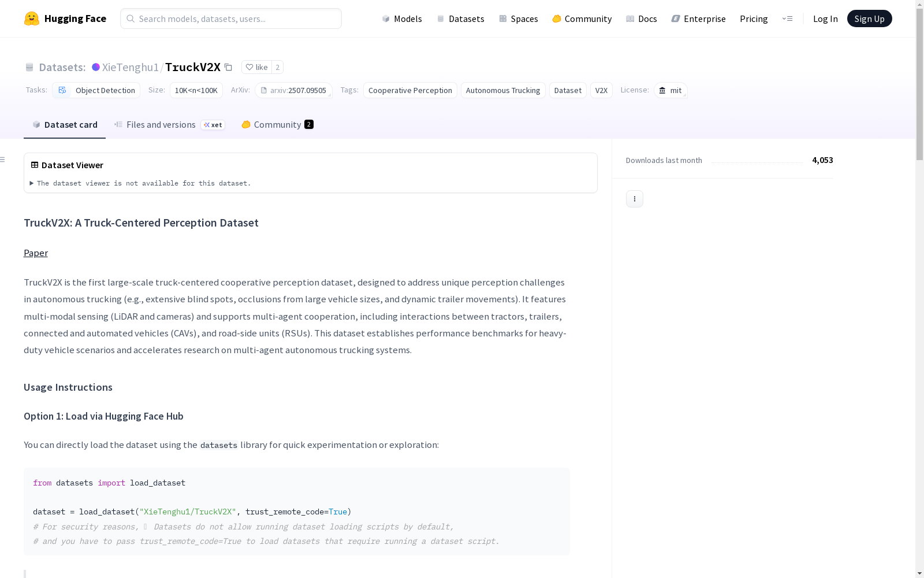
Task: Click the Docs book icon in navbar
Action: (x=630, y=18)
